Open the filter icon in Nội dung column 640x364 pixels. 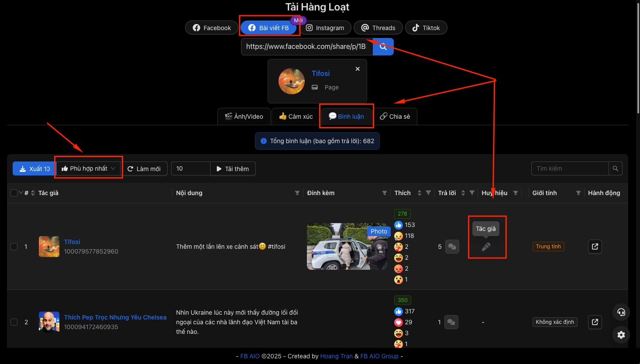297,193
